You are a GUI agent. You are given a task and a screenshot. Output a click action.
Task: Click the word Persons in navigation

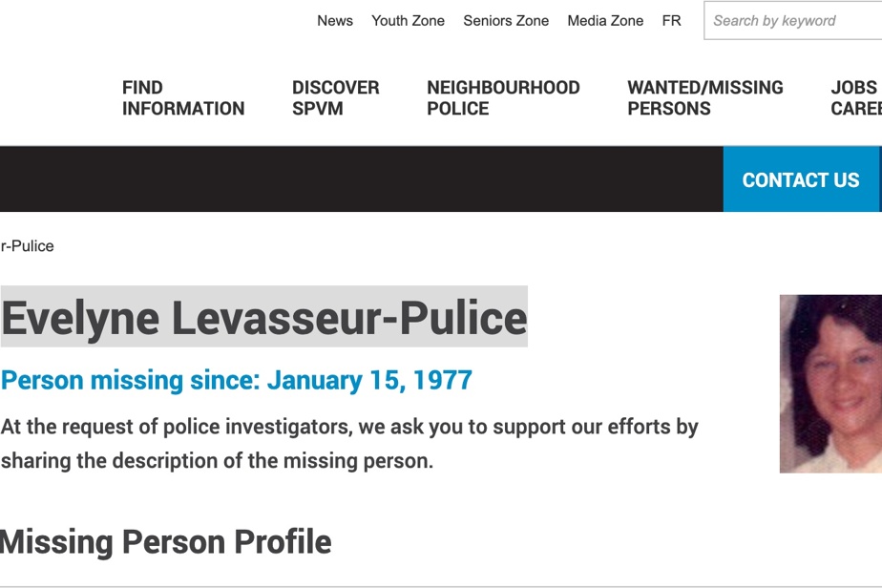coord(669,108)
